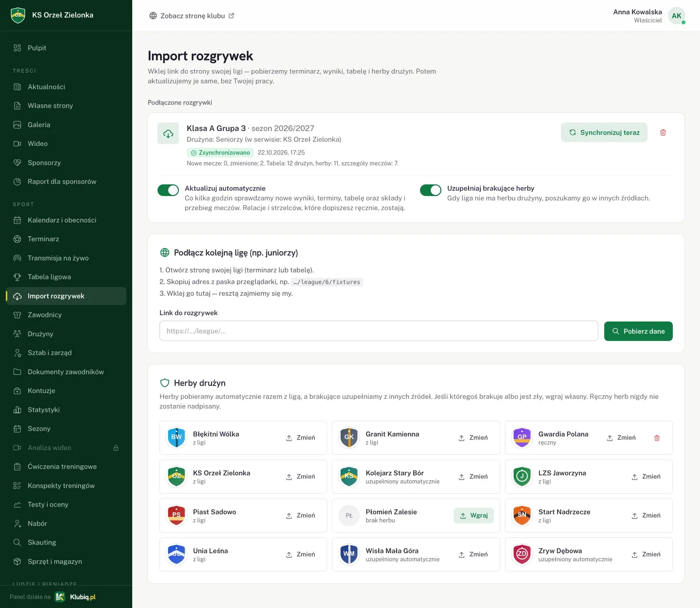Screen dimensions: 700x608
Task: Remove the Gwardia Polana manual crest
Action: (x=657, y=438)
